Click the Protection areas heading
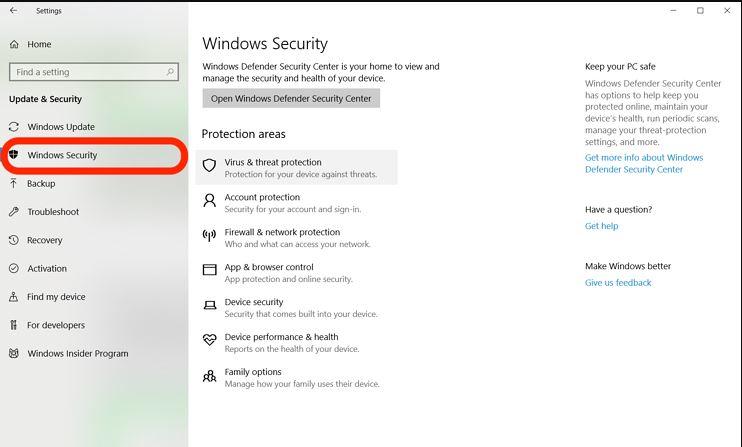 244,134
